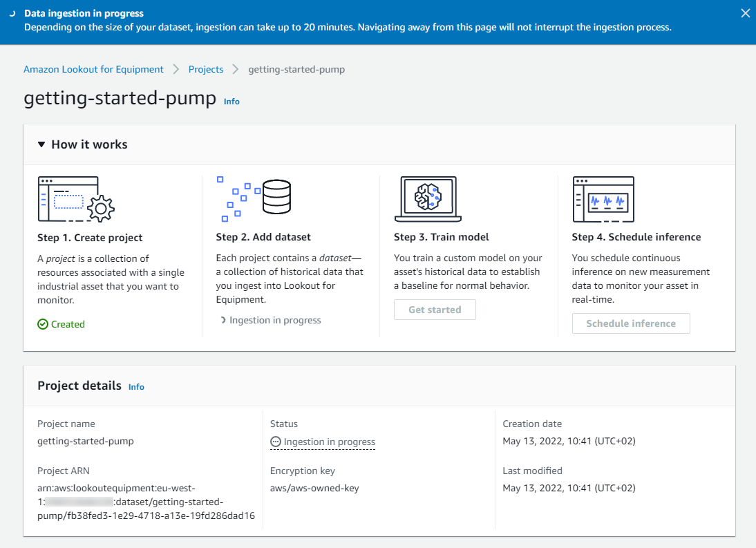Click the loading spinner in the ingestion banner
Image resolution: width=756 pixels, height=548 pixels.
[12, 14]
